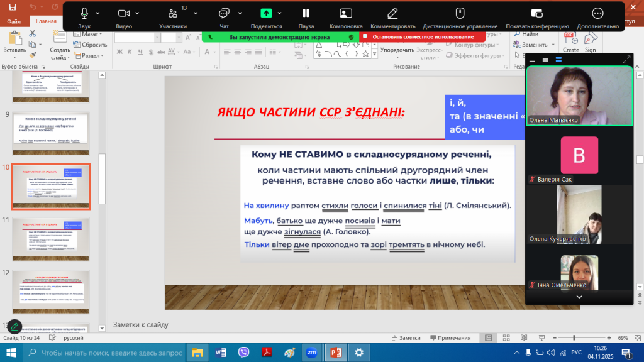Image resolution: width=644 pixels, height=362 pixels.
Task: Select slide 9 thumbnail
Action: point(51,133)
